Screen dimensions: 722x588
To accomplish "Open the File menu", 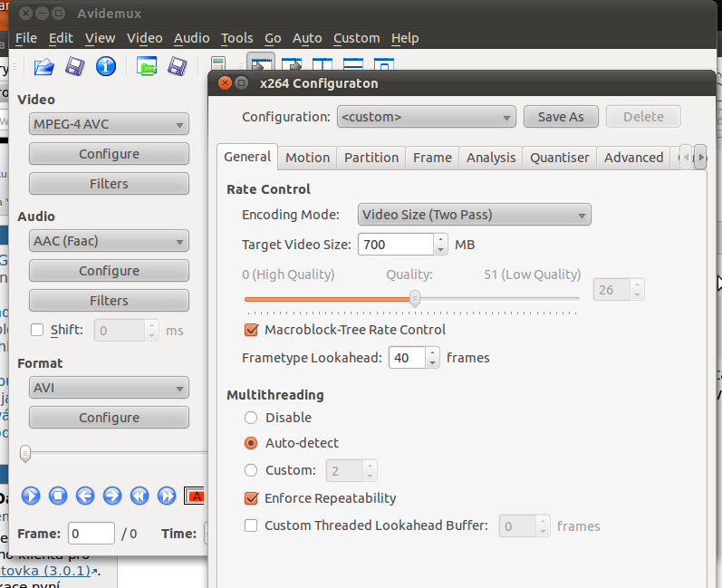I will tap(26, 38).
